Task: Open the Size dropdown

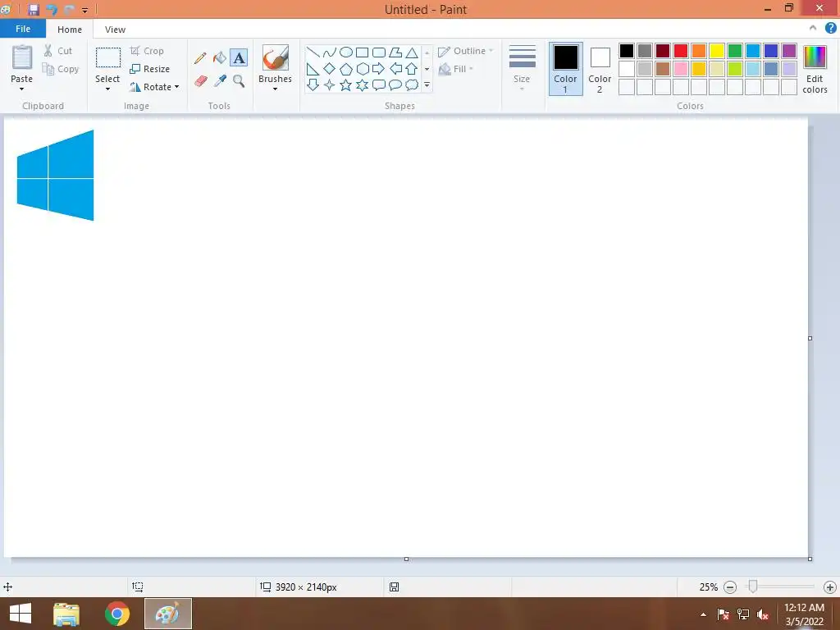Action: coord(522,68)
